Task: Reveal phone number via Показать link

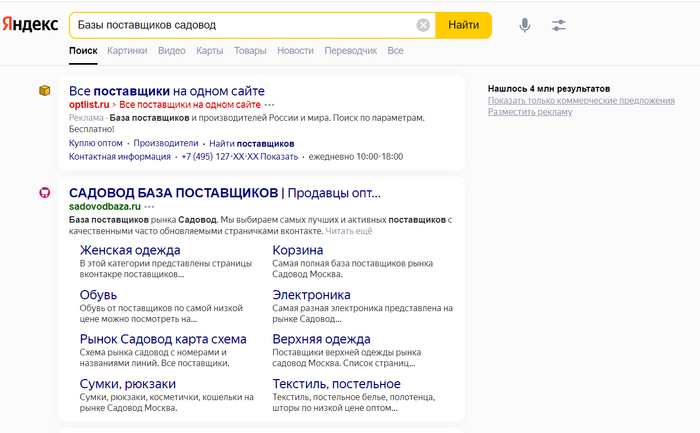Action: click(279, 157)
